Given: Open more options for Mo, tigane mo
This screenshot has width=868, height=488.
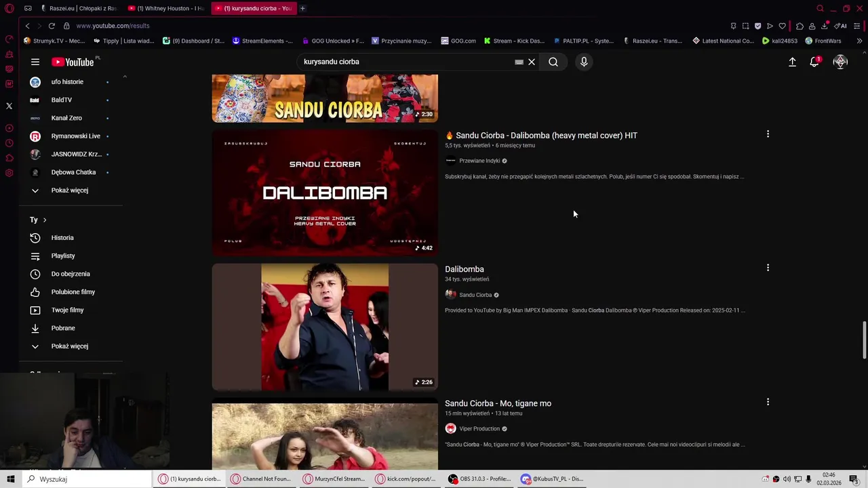Looking at the screenshot, I should coord(768,402).
